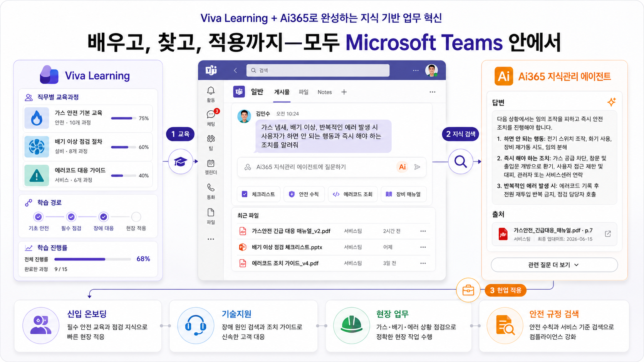Click the 직무별 교육과정 people icon
This screenshot has height=362, width=644.
tap(29, 97)
